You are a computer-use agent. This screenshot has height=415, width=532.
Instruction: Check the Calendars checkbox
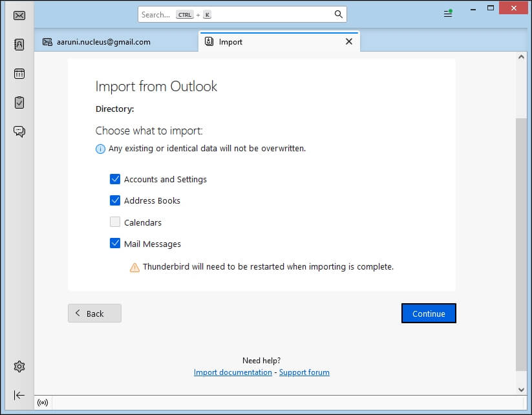tap(115, 222)
